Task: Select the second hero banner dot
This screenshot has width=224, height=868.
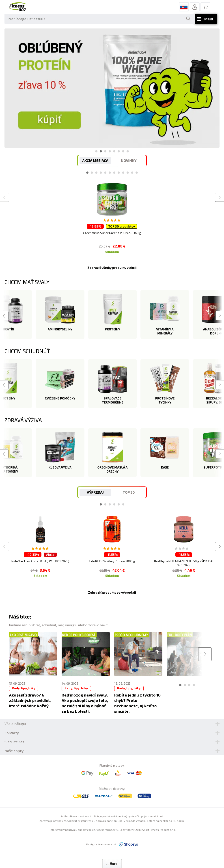Action: 101,151
